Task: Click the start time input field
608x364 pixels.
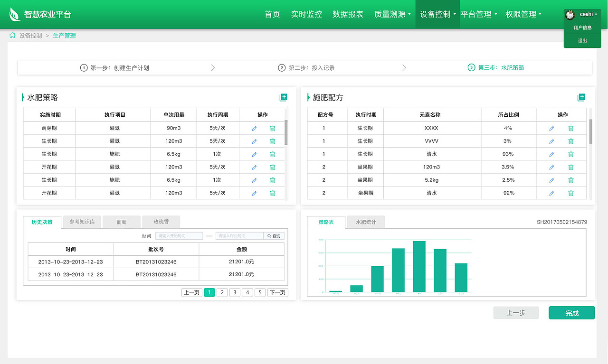Action: click(179, 236)
